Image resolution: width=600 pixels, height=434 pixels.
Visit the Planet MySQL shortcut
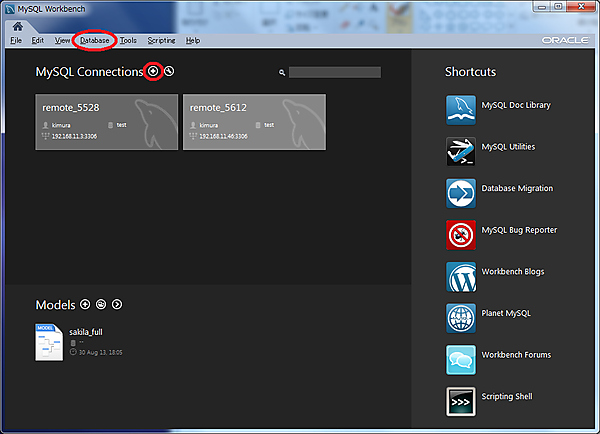(460, 317)
